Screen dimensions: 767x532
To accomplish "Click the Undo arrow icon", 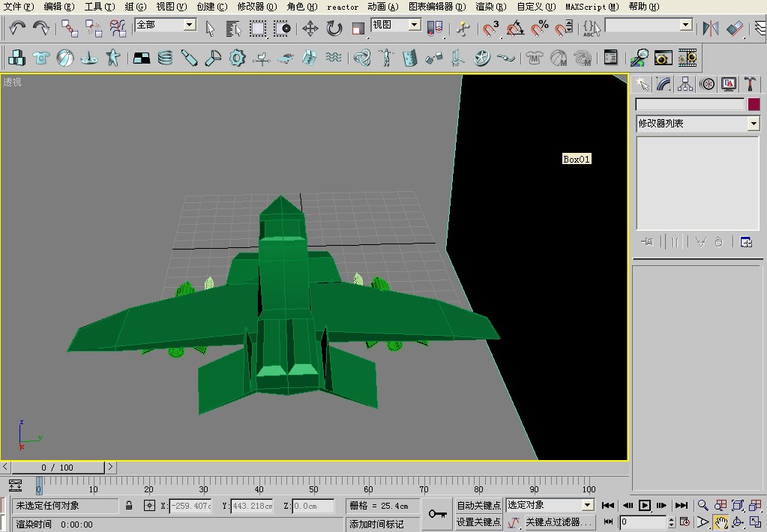I will point(17,28).
